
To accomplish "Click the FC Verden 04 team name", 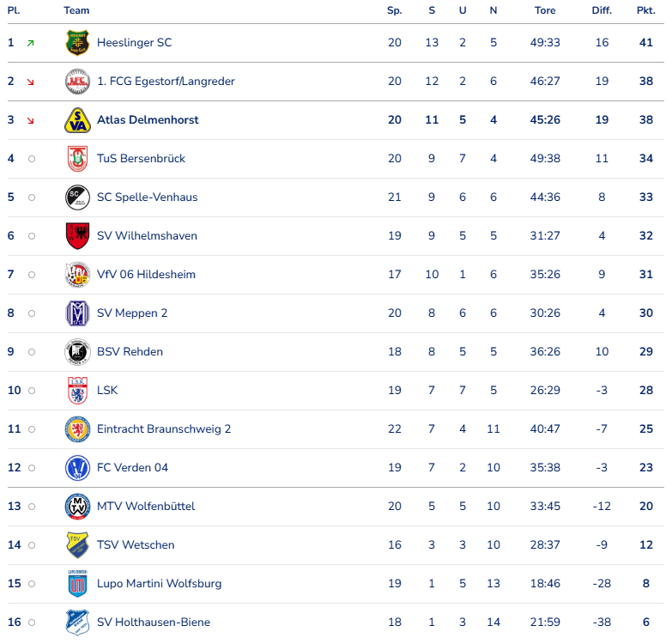I will [132, 467].
